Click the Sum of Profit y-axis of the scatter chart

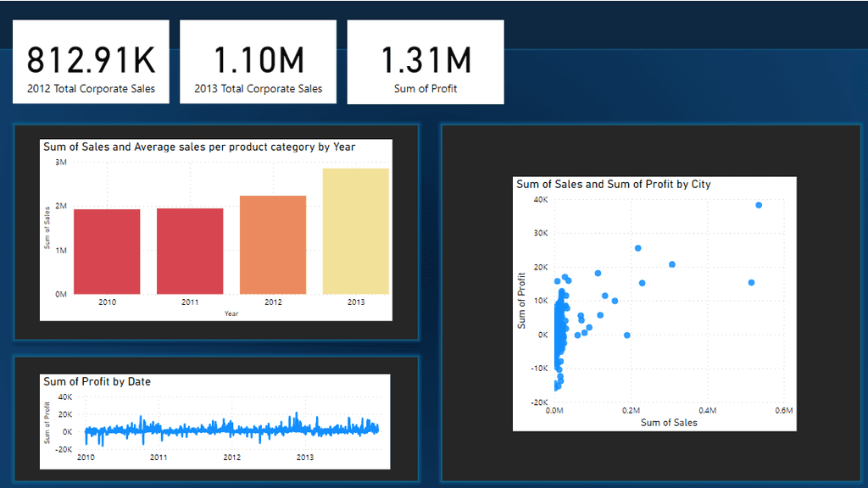tap(524, 302)
